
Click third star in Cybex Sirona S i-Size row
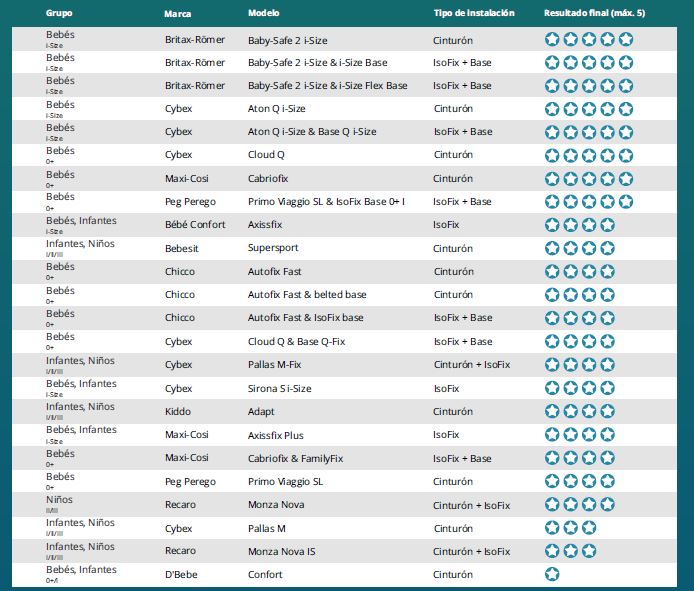pyautogui.click(x=589, y=388)
